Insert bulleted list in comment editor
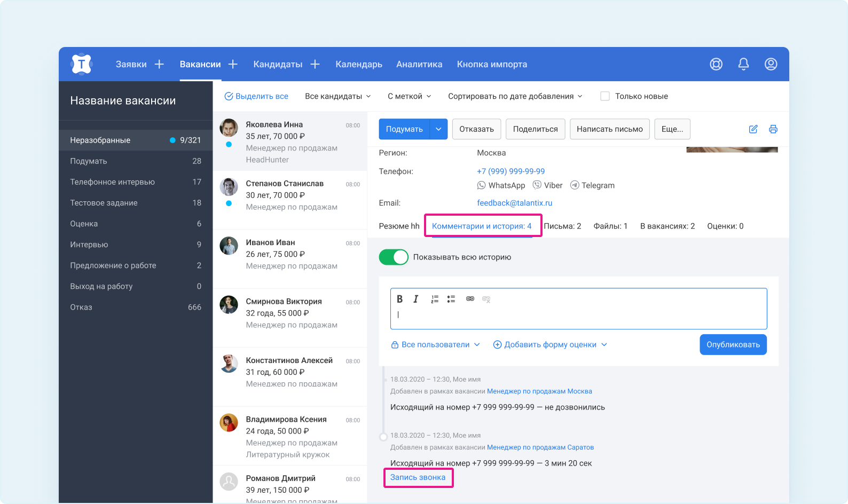Viewport: 848px width, 504px height. coord(451,299)
